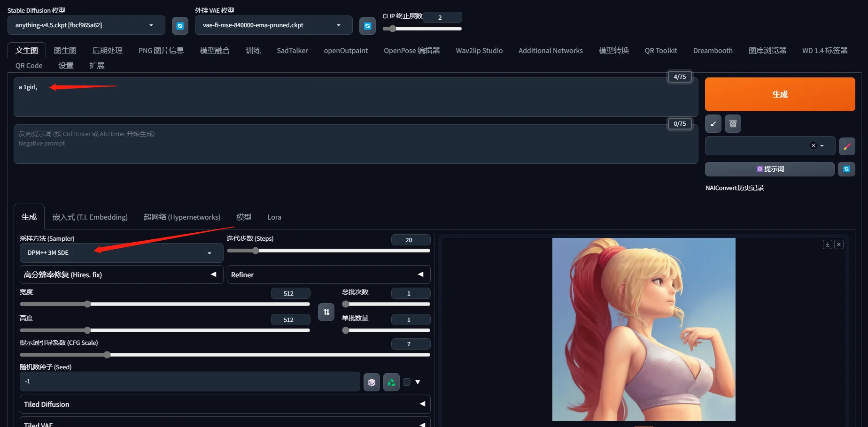Open the 扩展 extensions tab

[97, 66]
